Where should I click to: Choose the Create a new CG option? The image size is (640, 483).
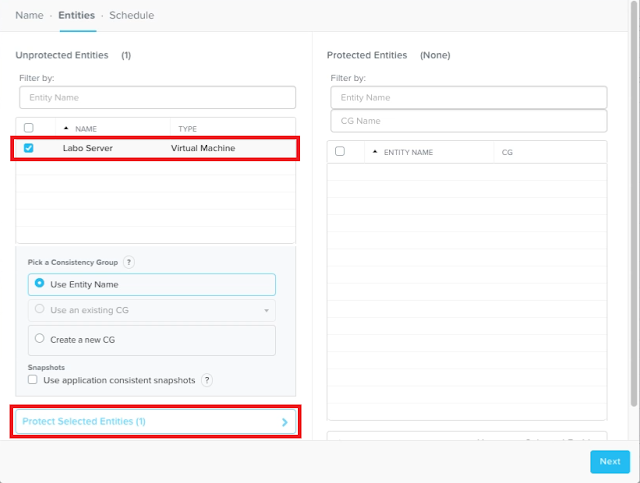40,339
